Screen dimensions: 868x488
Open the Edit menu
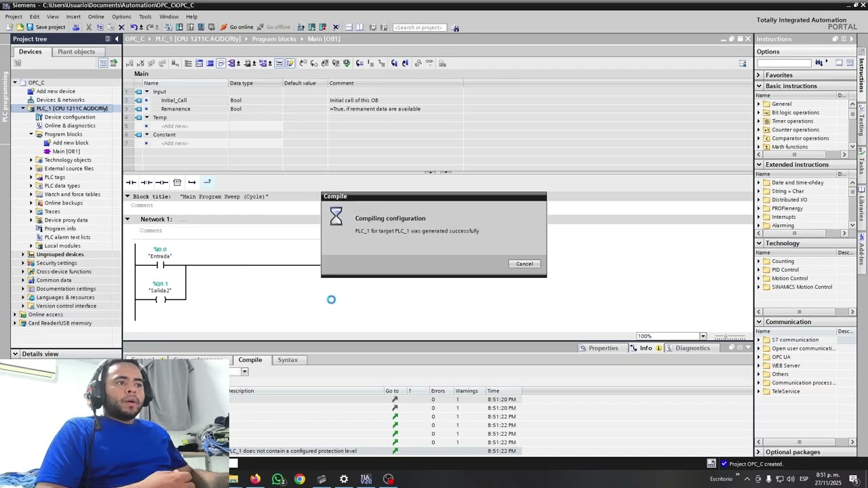point(35,16)
